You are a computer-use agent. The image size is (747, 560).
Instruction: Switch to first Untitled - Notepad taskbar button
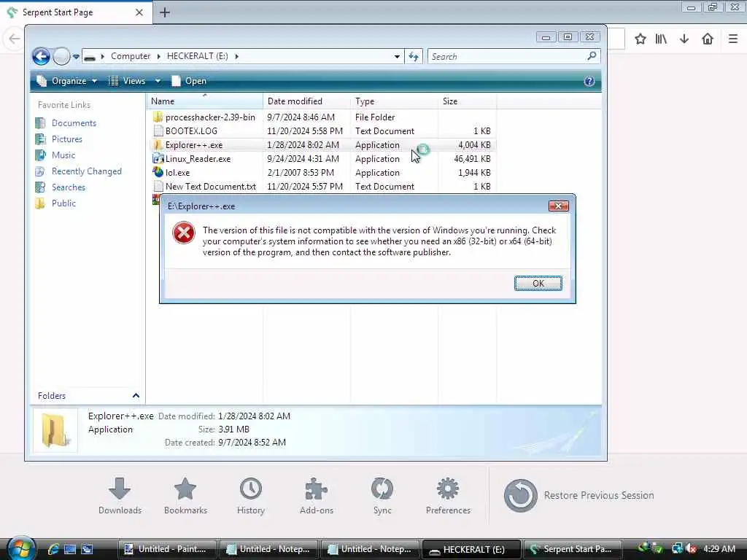[x=269, y=549]
